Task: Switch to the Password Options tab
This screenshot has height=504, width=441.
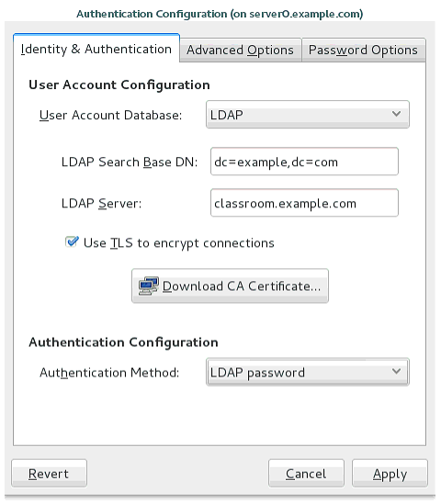Action: click(364, 50)
